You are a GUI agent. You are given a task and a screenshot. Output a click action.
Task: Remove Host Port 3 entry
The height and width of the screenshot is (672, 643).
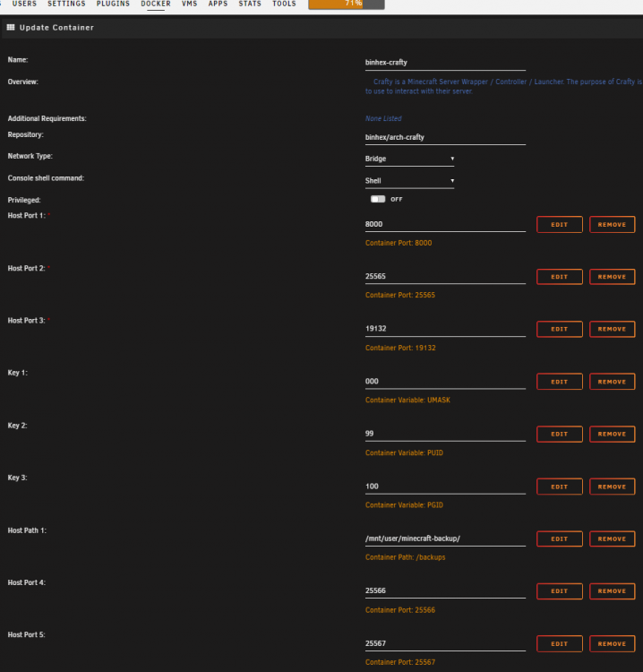click(x=613, y=329)
